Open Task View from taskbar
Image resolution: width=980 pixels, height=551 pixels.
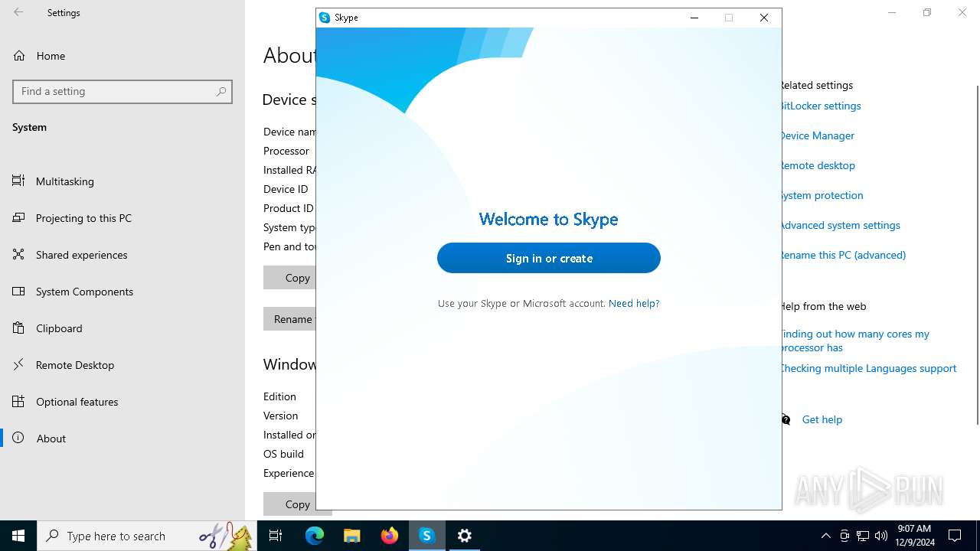(x=276, y=536)
